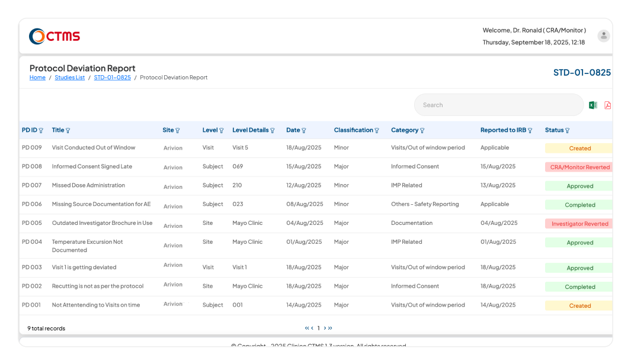Viewport: 631px width, 364px height.
Task: Export the report to Excel
Action: click(592, 104)
